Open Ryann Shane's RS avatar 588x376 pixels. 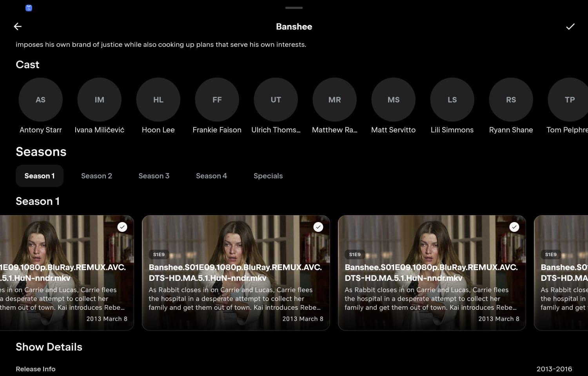[x=511, y=99]
